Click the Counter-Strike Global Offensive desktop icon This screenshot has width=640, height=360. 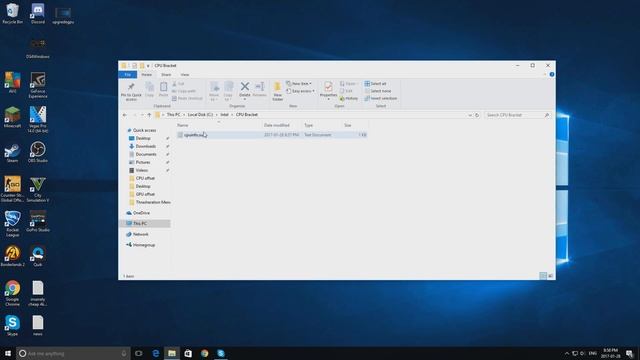point(12,189)
